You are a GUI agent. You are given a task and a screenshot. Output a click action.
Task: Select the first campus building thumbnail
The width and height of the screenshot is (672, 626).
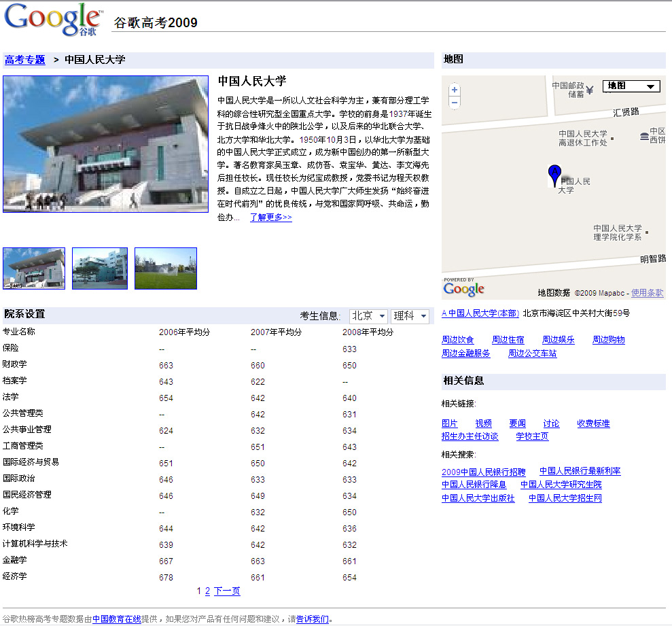coord(34,268)
